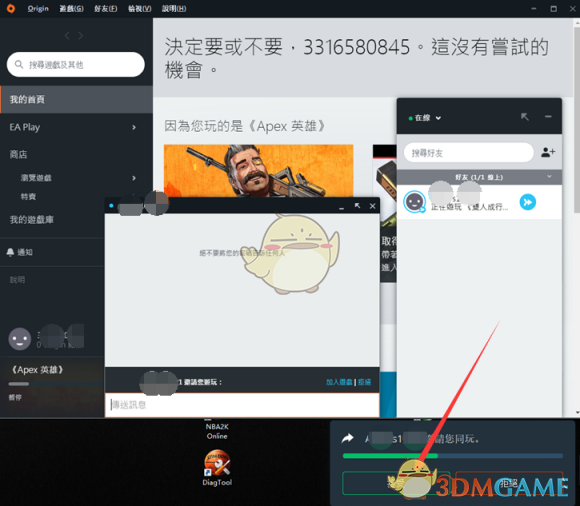The image size is (580, 506).
Task: Expand the 瀏覽遊戲 submenu chevron
Action: pos(134,178)
